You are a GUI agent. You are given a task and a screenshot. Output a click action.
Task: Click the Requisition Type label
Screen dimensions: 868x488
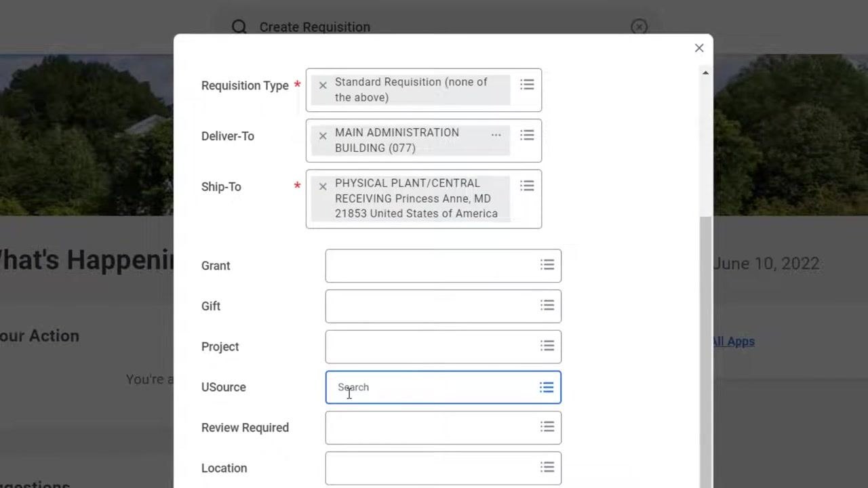tap(245, 85)
